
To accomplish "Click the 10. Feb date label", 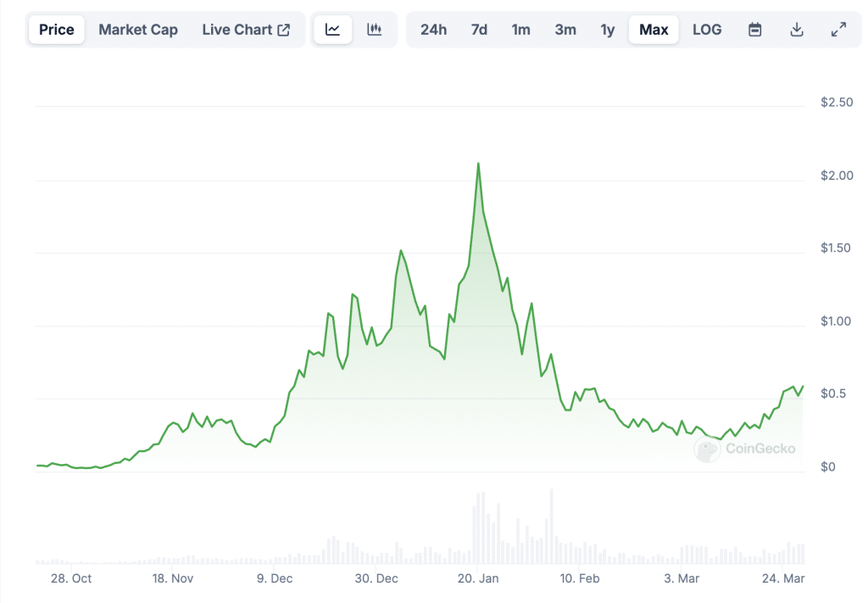I will coord(580,578).
